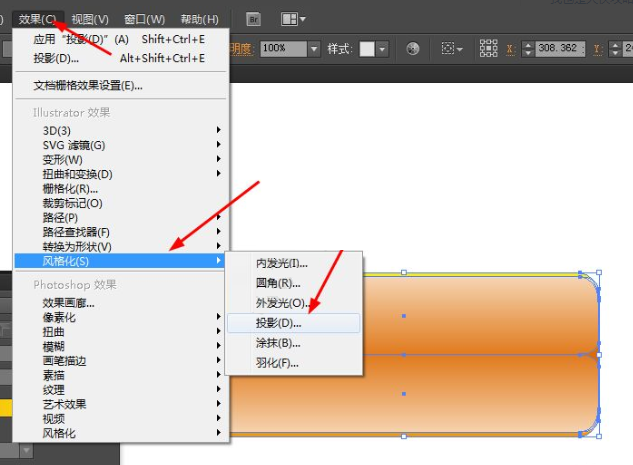The image size is (633, 465).
Task: Choose 裁剪标记(O) effect
Action: coord(121,203)
